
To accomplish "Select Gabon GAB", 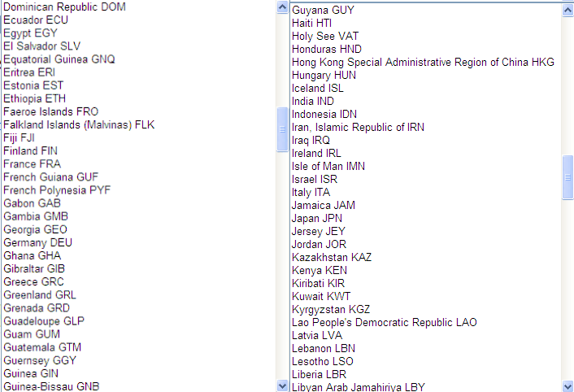I will click(x=32, y=203).
